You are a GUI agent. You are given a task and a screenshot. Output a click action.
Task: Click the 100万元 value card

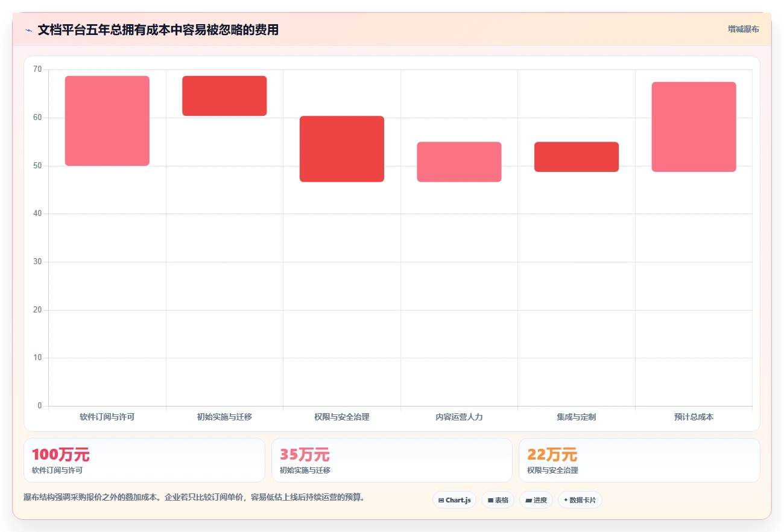[x=144, y=460]
